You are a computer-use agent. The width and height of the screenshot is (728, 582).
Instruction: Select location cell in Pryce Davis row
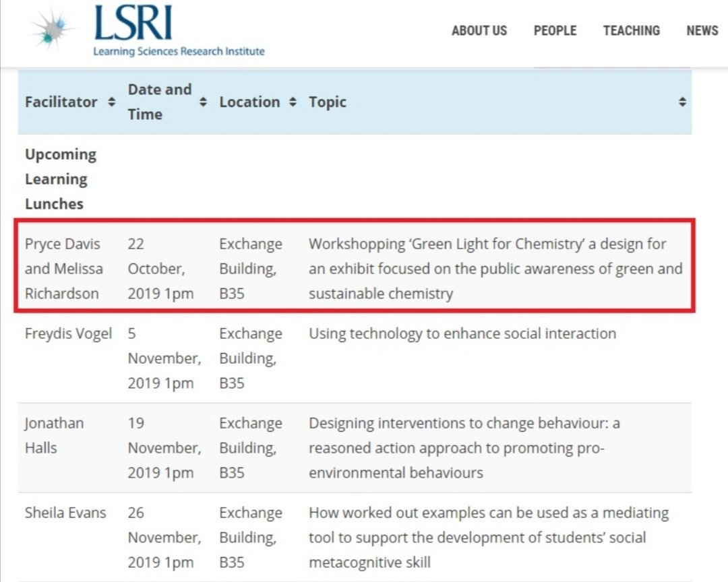[x=251, y=269]
